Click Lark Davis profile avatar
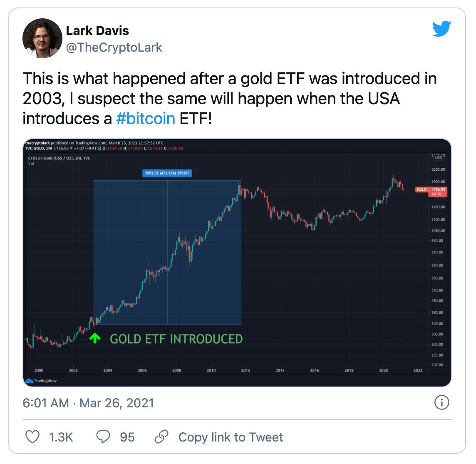This screenshot has width=476, height=464. (x=42, y=38)
